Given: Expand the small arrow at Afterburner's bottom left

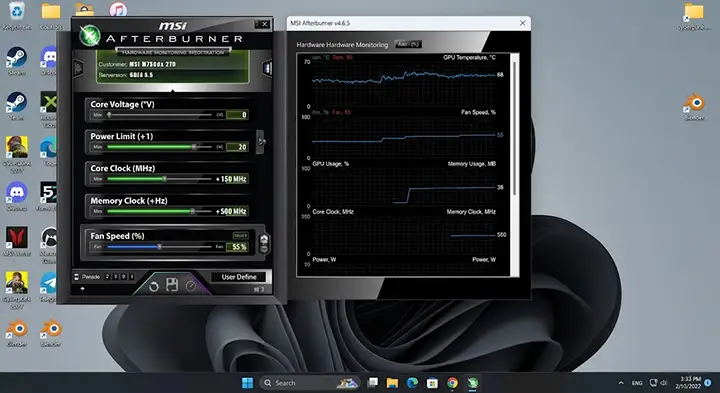Looking at the screenshot, I should point(83,289).
